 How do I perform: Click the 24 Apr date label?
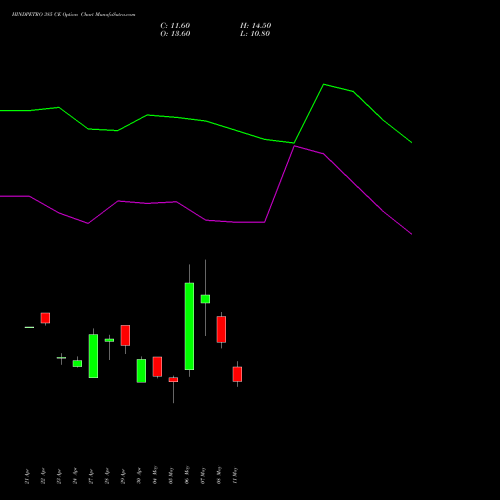click(x=75, y=476)
